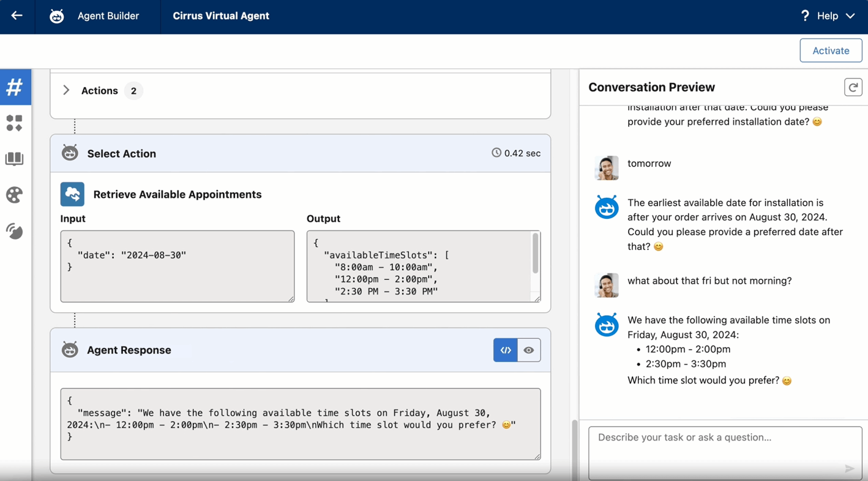868x481 pixels.
Task: Click user avatar beside 'tomorrow' message
Action: pyautogui.click(x=607, y=168)
